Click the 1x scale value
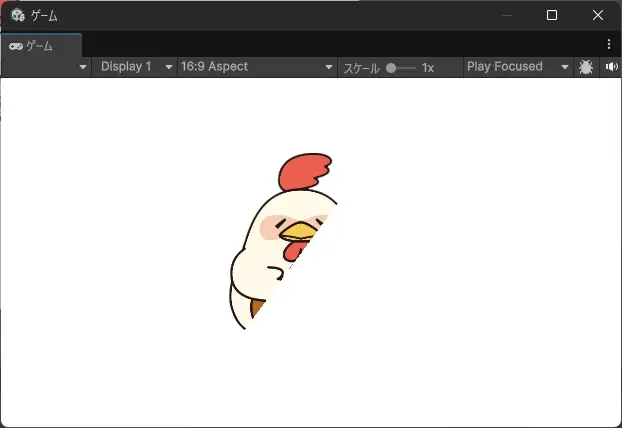 point(428,68)
